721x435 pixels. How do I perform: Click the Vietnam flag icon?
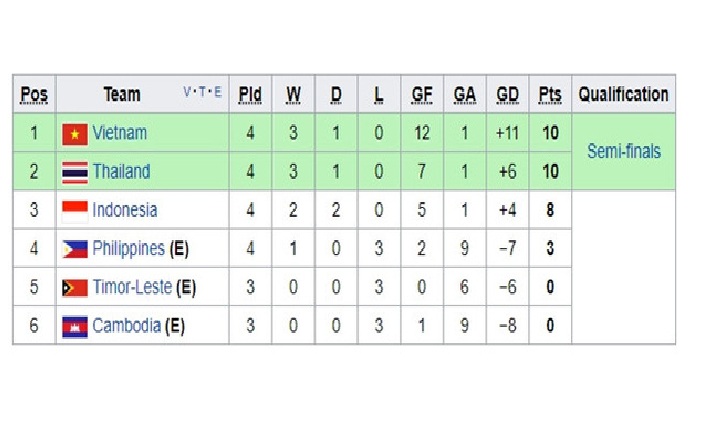(x=75, y=134)
